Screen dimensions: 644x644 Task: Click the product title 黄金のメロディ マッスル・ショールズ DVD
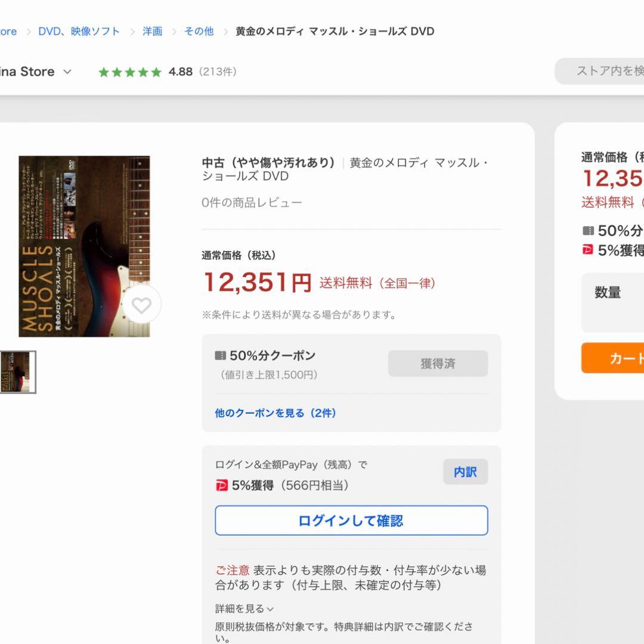coord(345,169)
